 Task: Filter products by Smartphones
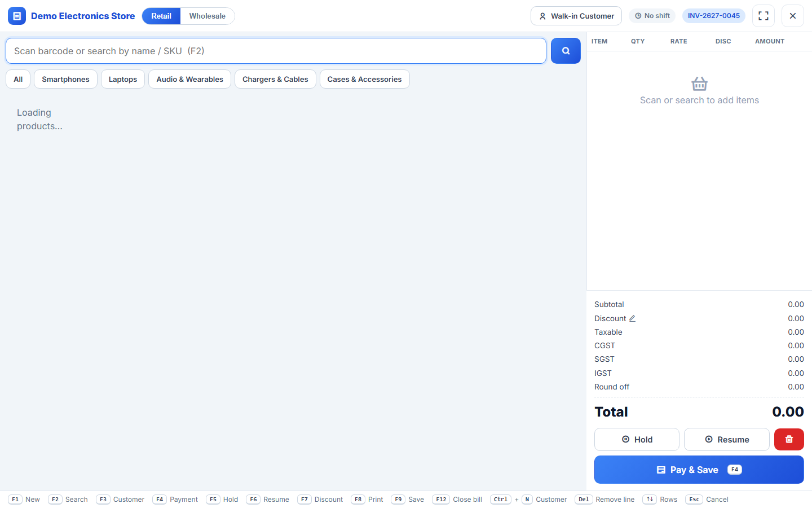pos(65,79)
